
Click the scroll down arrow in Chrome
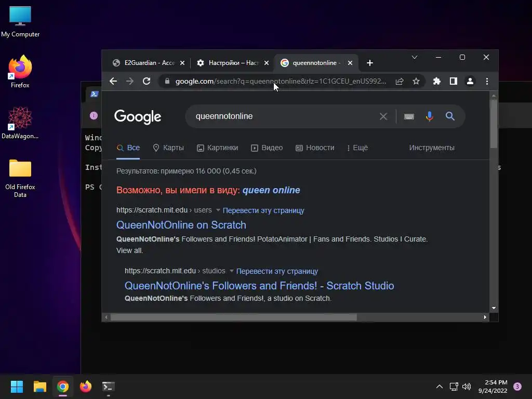tap(494, 308)
